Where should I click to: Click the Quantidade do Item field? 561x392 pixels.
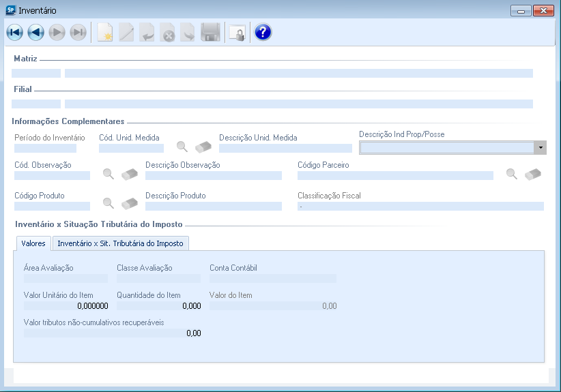[158, 306]
